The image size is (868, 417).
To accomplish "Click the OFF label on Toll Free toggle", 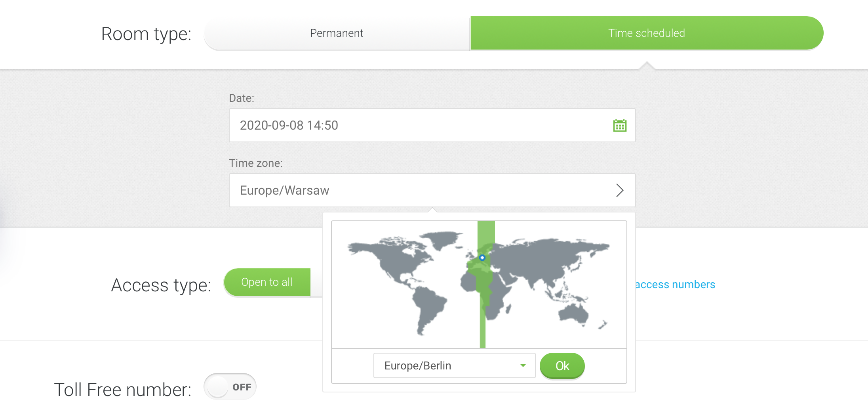I will pyautogui.click(x=239, y=386).
